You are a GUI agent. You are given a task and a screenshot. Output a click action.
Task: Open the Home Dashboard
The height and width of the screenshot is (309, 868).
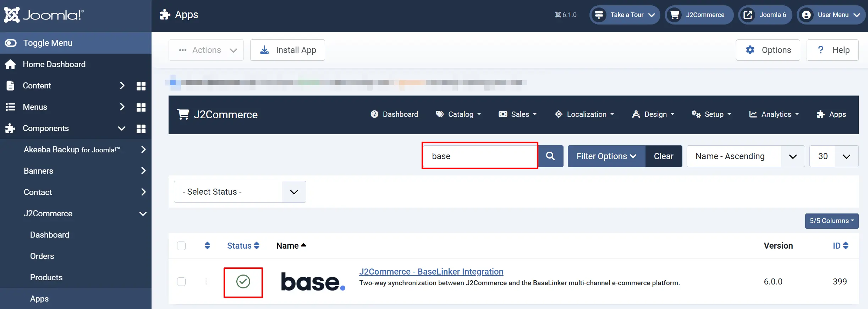point(54,64)
